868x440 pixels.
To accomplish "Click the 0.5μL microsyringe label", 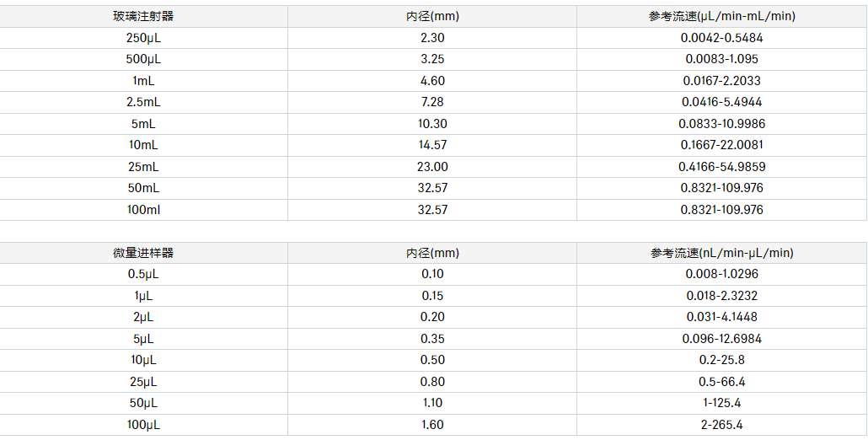I will pos(143,274).
